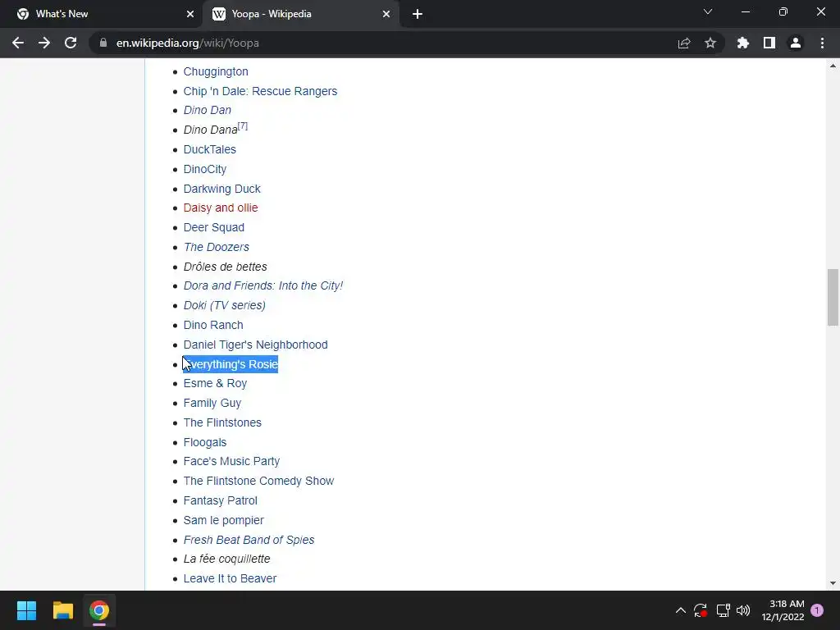Close the What's New tab
The image size is (840, 630).
click(190, 14)
